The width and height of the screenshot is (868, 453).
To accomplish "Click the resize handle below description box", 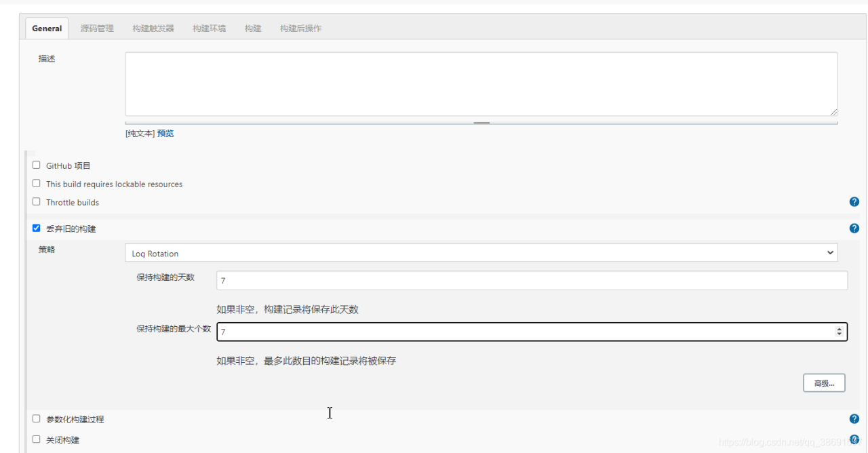I will click(x=481, y=123).
